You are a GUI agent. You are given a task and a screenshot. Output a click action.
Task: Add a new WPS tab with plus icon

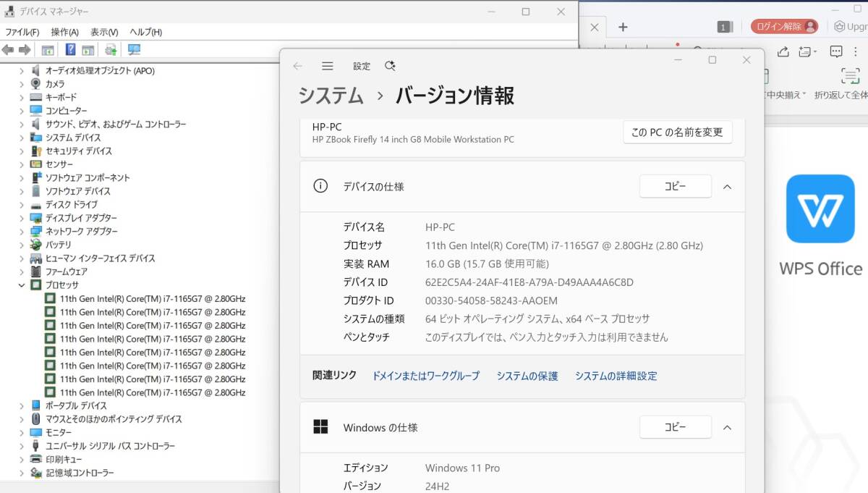[623, 28]
